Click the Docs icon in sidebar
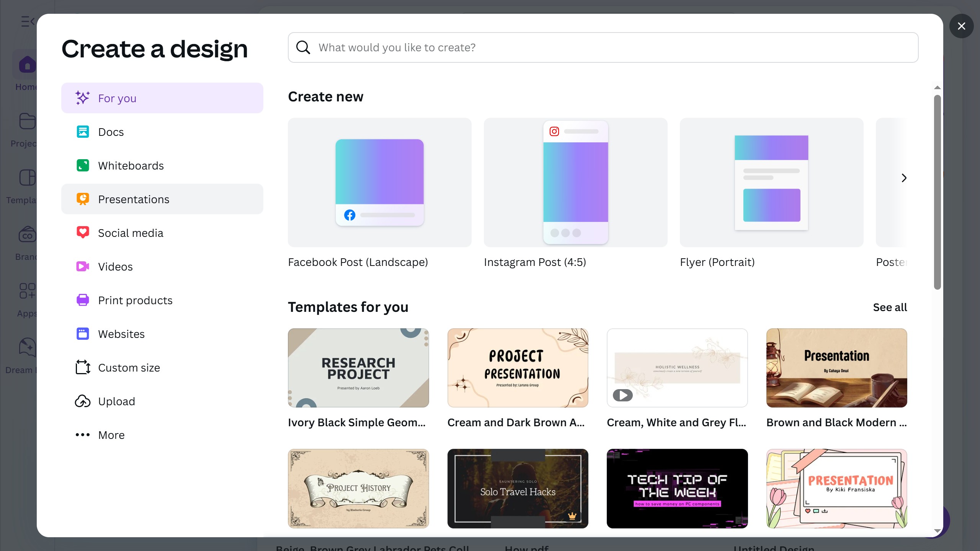 coord(83,132)
